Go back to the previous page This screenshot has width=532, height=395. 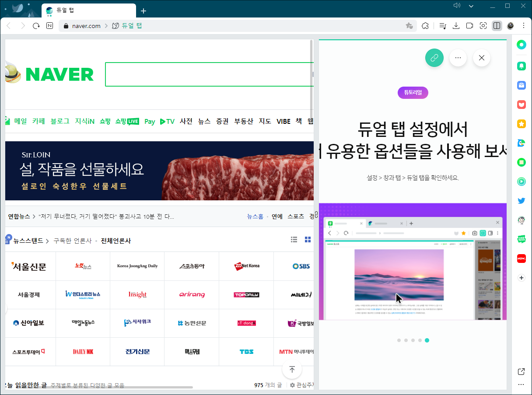8,26
